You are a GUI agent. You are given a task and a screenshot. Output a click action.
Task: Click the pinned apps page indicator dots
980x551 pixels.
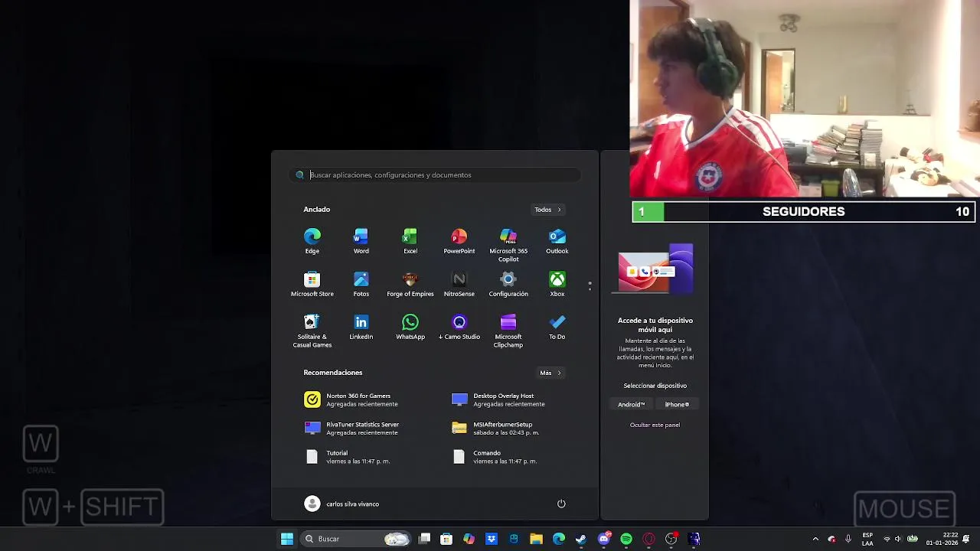[590, 285]
